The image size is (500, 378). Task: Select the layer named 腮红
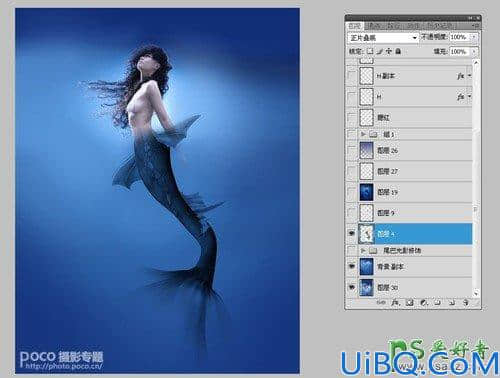point(384,118)
